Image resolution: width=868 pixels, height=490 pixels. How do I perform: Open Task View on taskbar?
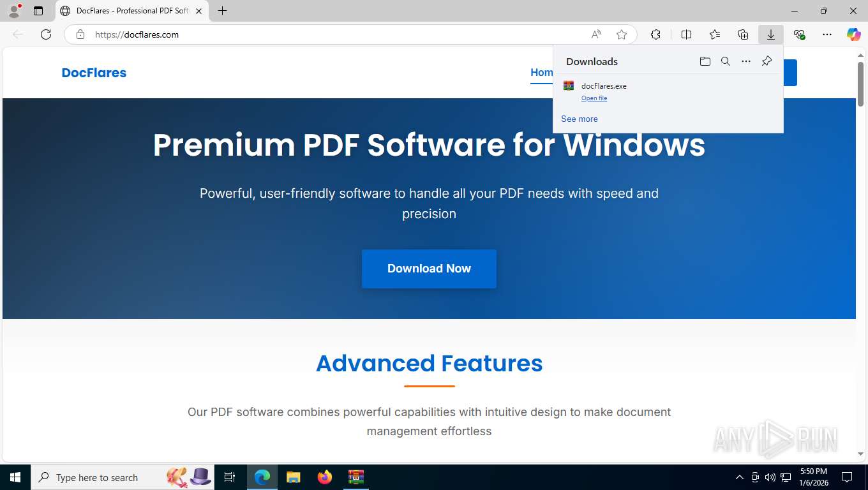point(230,477)
